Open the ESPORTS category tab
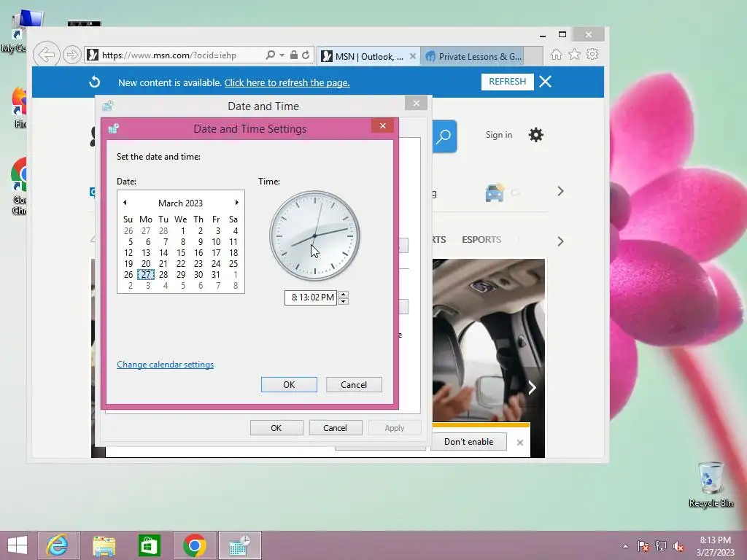 coord(481,239)
